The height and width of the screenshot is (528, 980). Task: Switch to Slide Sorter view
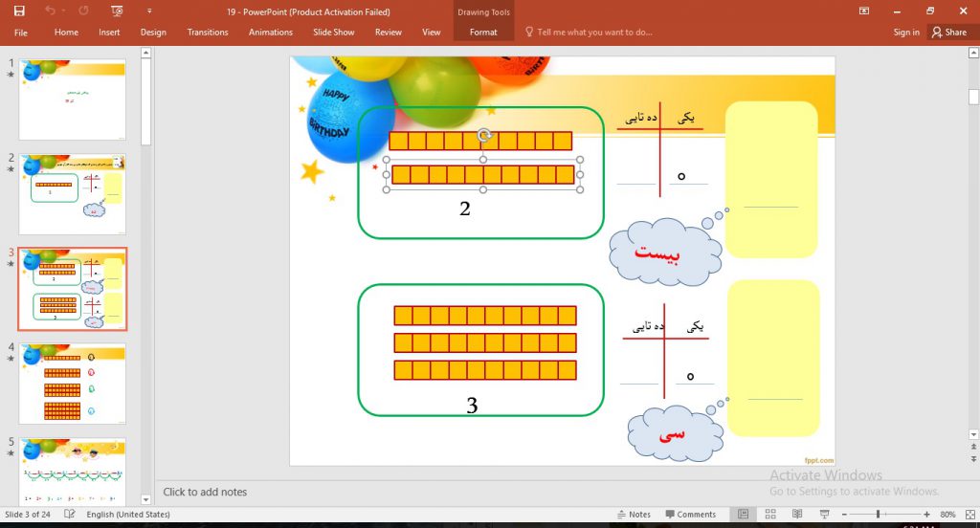(x=769, y=515)
